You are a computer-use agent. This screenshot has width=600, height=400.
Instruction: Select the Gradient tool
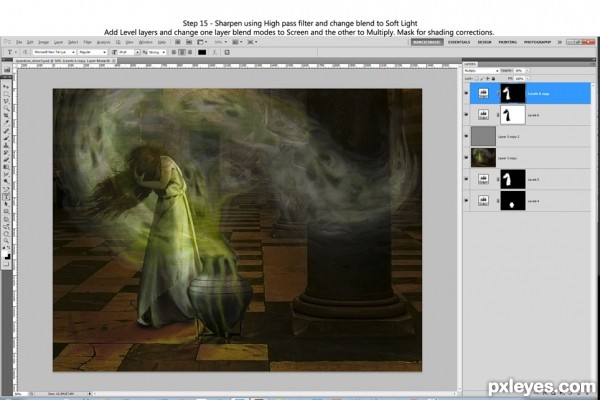(x=7, y=167)
